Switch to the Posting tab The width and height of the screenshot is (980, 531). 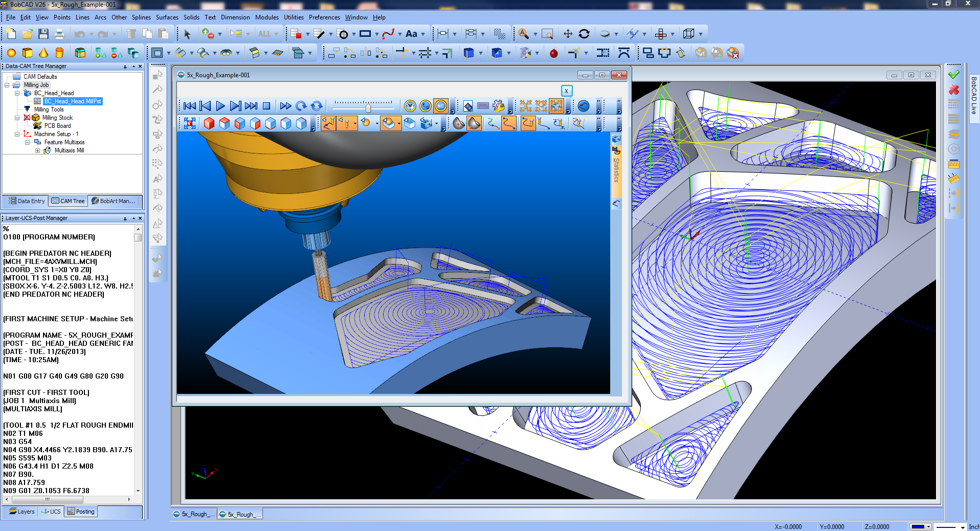(81, 512)
